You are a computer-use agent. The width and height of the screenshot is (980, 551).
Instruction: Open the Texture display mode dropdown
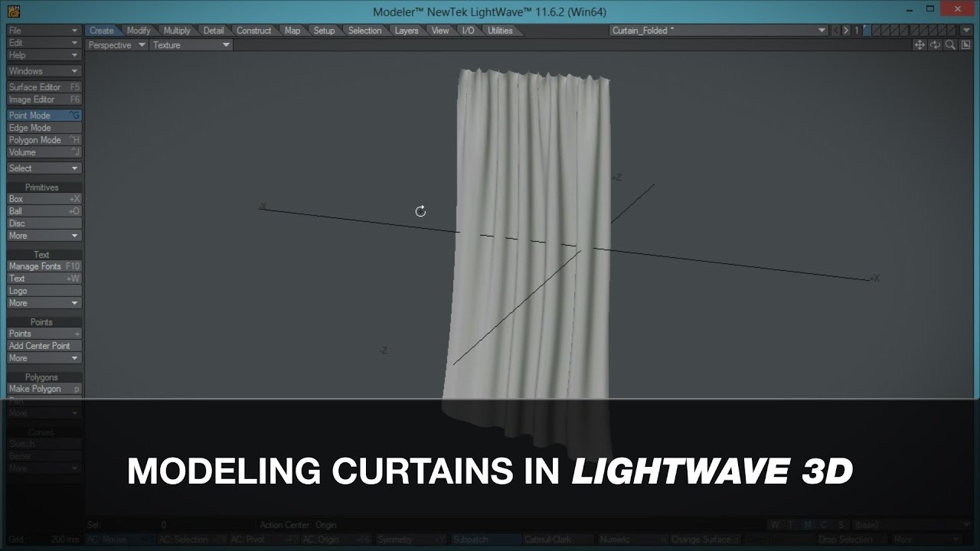[x=191, y=45]
